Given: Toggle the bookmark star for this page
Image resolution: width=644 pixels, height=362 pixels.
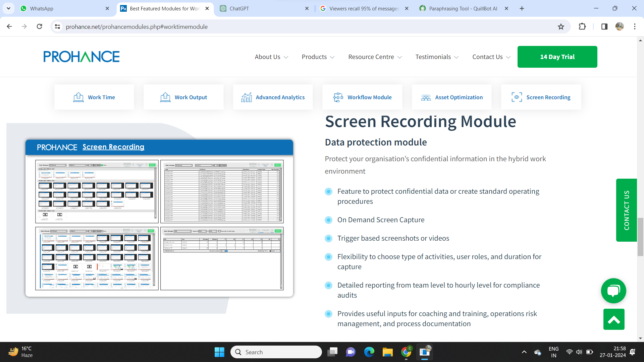Looking at the screenshot, I should (x=561, y=26).
